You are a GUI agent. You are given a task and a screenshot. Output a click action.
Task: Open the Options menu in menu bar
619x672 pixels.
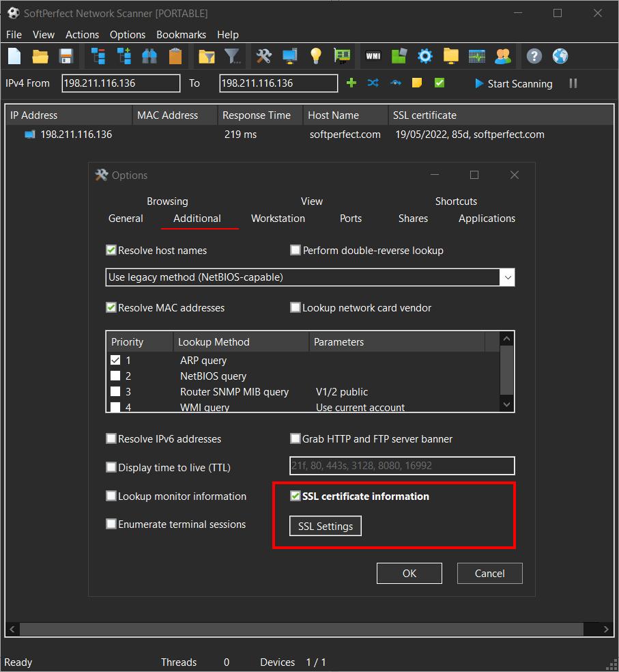point(128,35)
